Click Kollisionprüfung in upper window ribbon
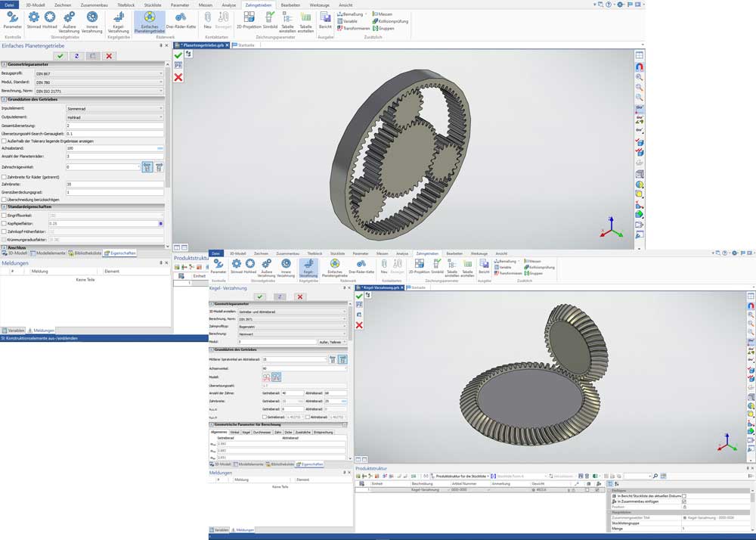Viewport: 756px width, 540px height. tap(390, 21)
